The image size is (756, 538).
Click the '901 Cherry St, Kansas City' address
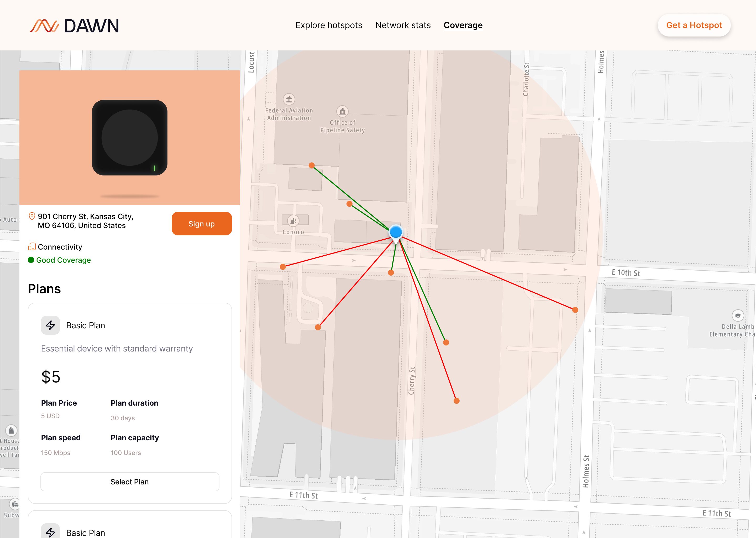85,221
